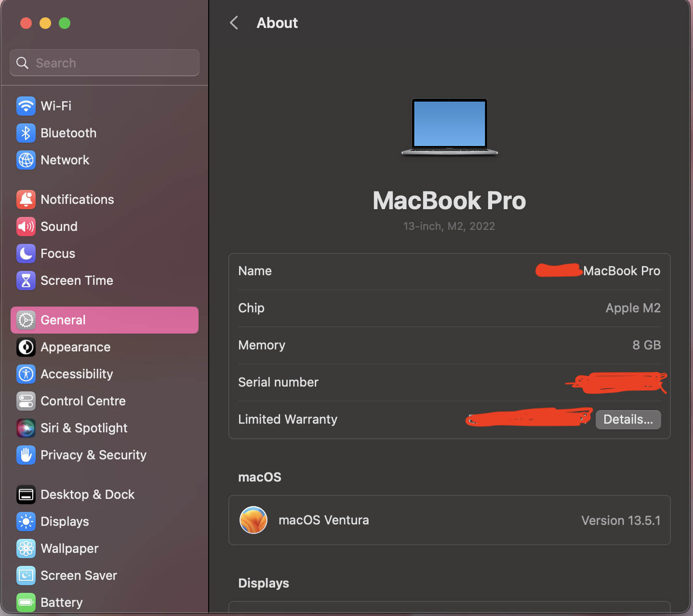The height and width of the screenshot is (616, 693).
Task: Click the computer name MacBook Pro value
Action: 622,271
